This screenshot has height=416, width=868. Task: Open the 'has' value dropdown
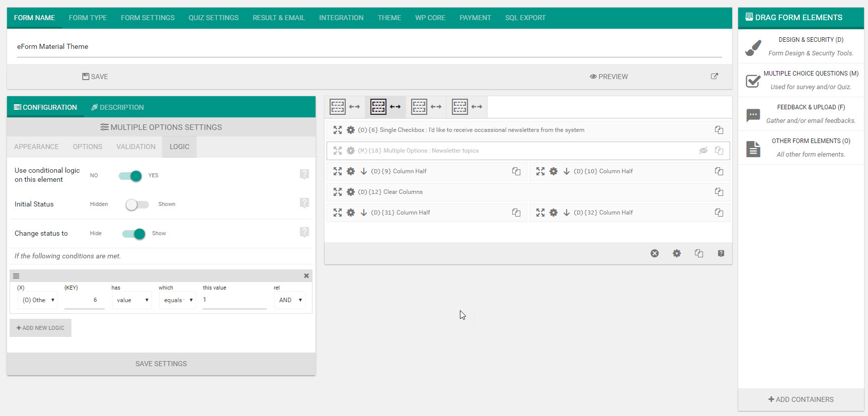click(x=132, y=300)
